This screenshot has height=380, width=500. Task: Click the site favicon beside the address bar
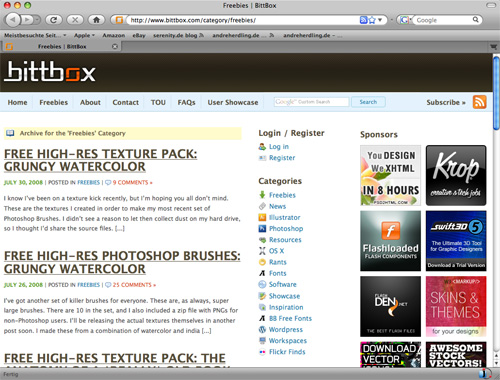(119, 20)
